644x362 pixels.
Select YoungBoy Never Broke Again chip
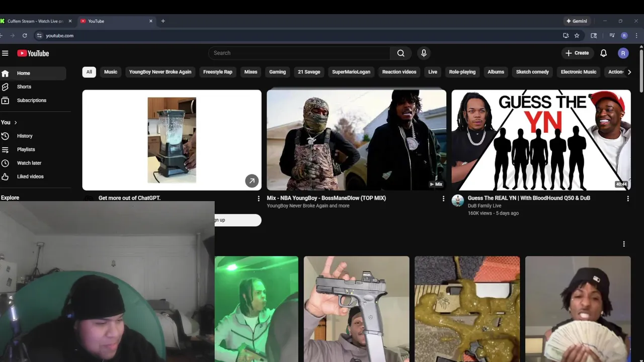(160, 72)
